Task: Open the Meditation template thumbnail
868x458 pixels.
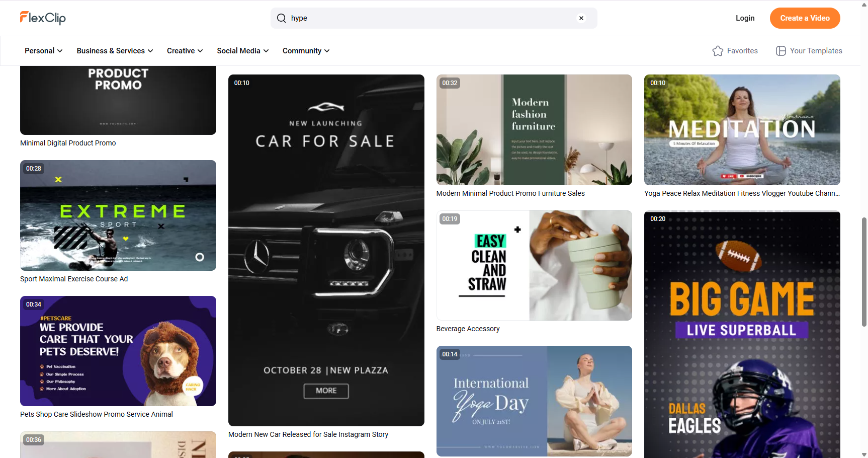Action: 742,130
